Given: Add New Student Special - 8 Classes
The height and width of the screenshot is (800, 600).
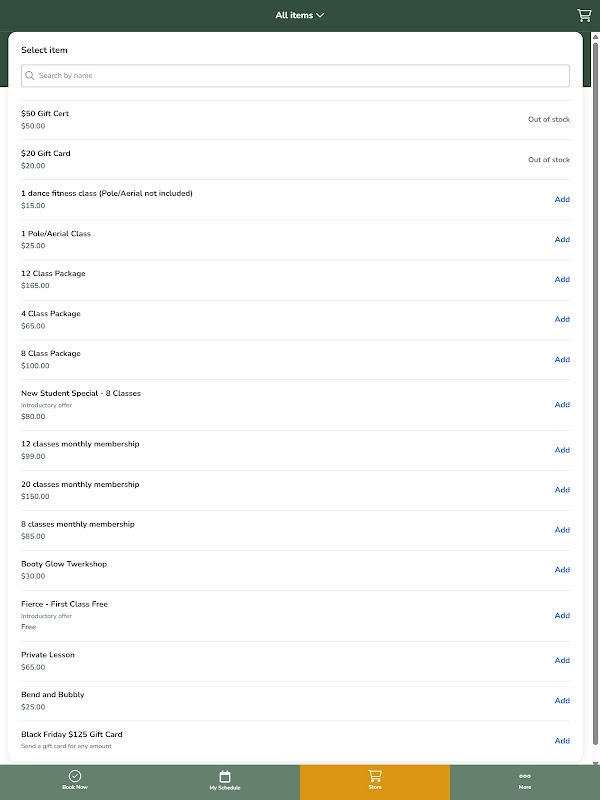Looking at the screenshot, I should click(x=562, y=405).
